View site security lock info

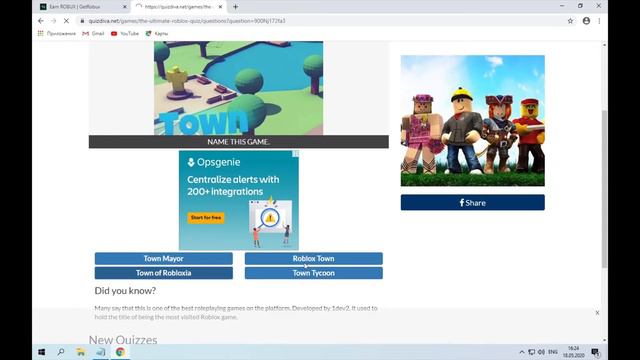pyautogui.click(x=82, y=21)
